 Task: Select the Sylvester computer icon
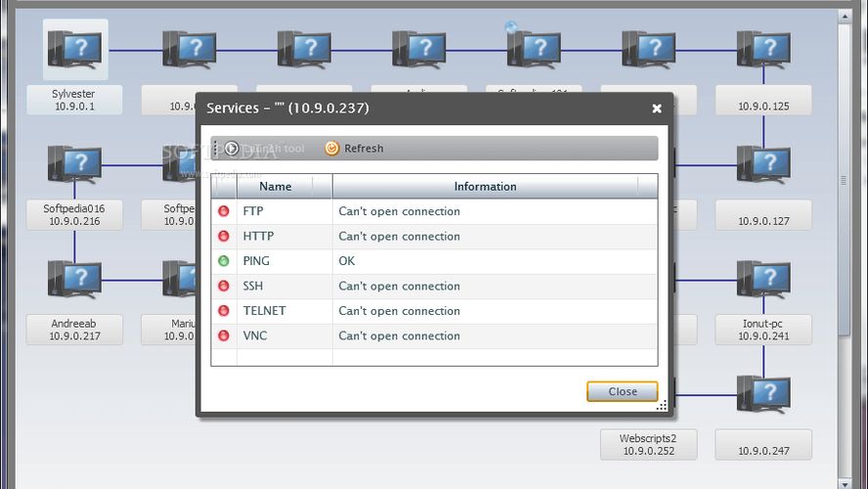(x=74, y=50)
